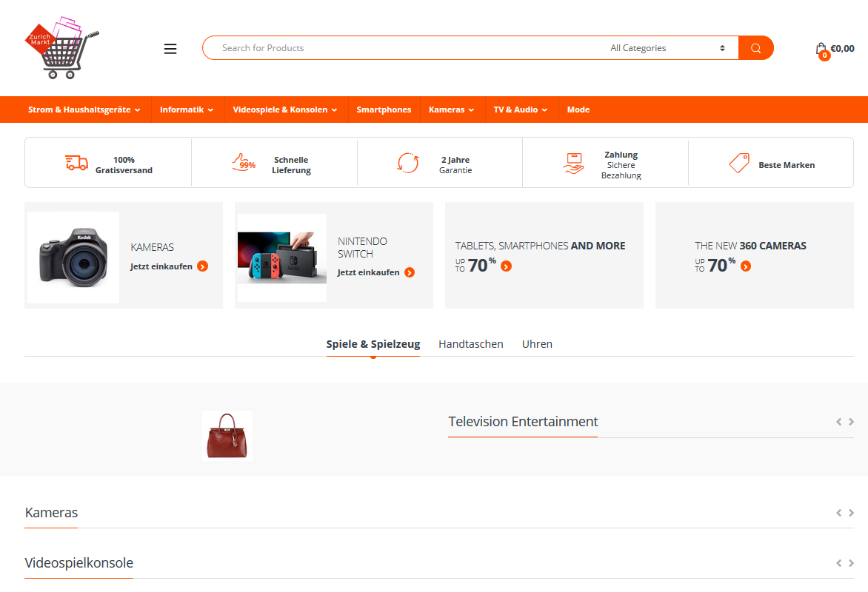The image size is (868, 592).
Task: Open the Smartphones category
Action: pyautogui.click(x=384, y=110)
